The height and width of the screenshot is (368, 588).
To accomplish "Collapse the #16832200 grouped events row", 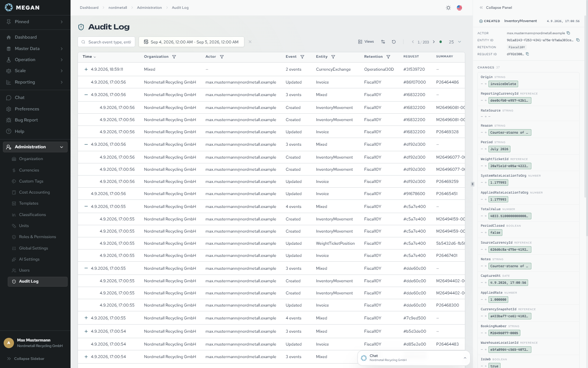I will [x=86, y=95].
